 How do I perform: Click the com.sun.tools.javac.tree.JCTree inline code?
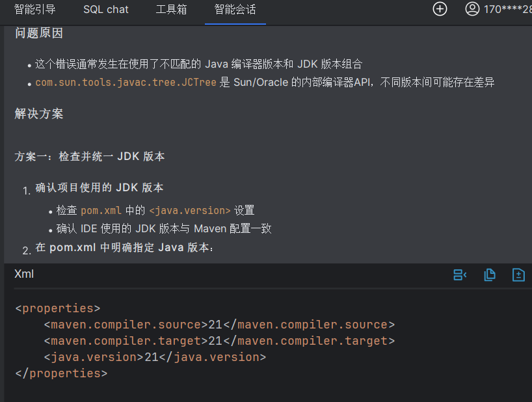(x=126, y=83)
